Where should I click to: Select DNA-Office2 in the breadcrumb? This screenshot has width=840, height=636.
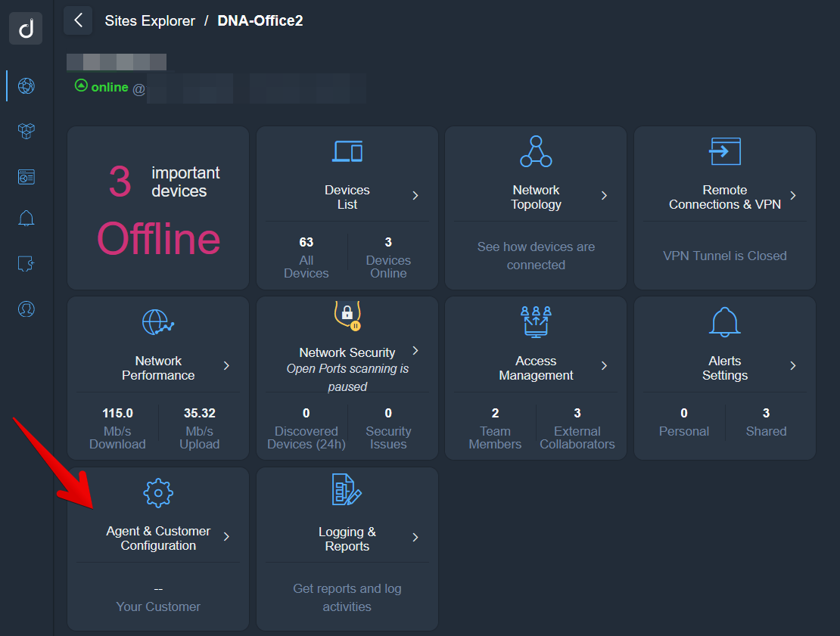pos(260,20)
